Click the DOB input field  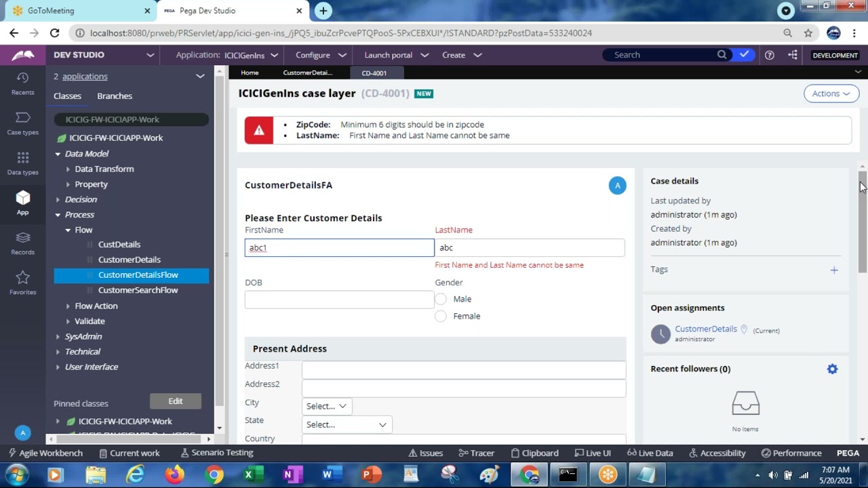coord(339,300)
